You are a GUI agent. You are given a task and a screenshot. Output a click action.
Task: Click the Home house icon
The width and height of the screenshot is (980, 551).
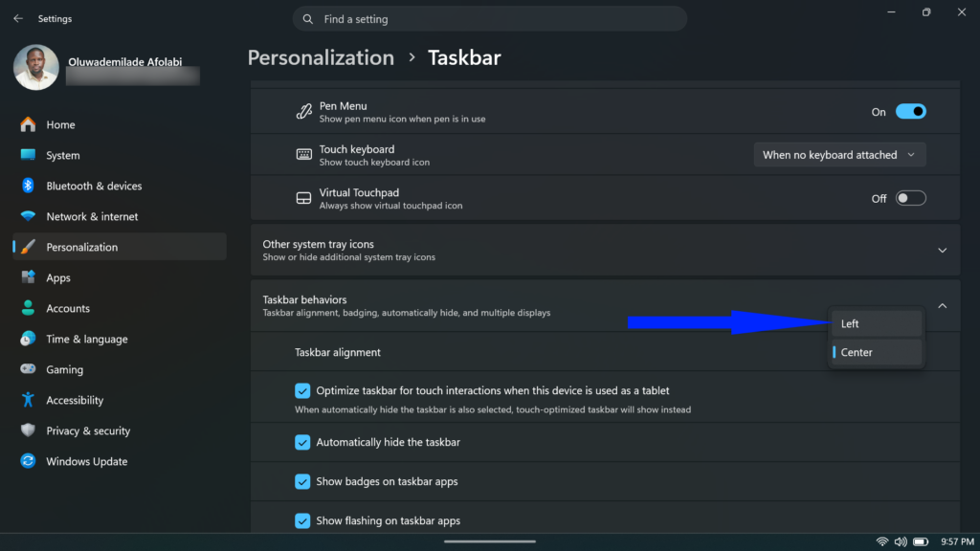[28, 124]
